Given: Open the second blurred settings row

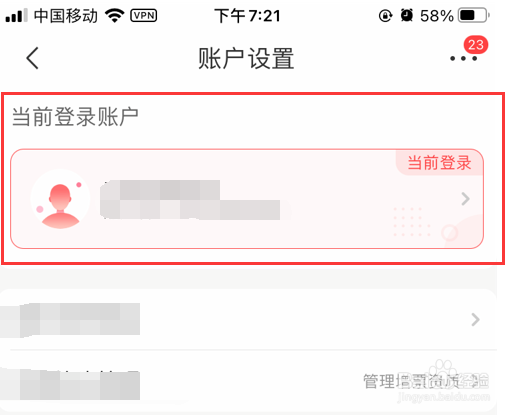Looking at the screenshot, I should [x=248, y=381].
